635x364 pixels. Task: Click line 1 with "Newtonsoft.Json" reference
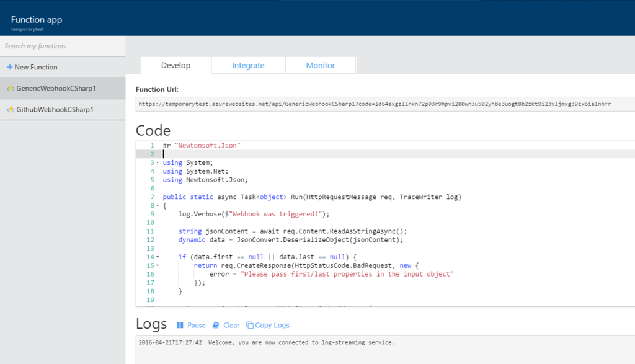pyautogui.click(x=202, y=145)
